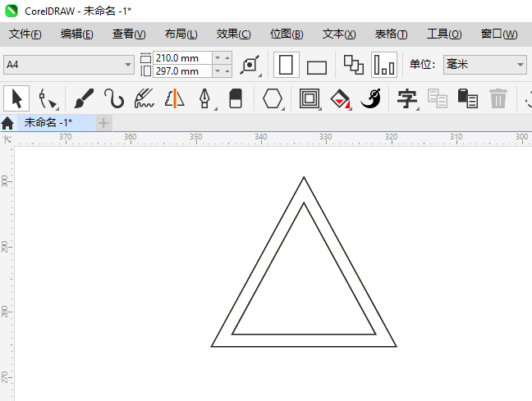
Task: Set page orientation to landscape
Action: coord(317,67)
